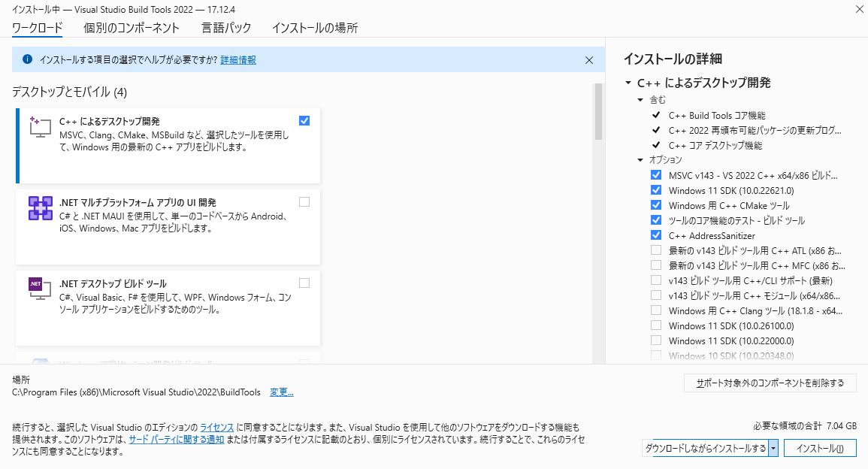Switch to the 個別のコンポーネント tab
Image resolution: width=868 pixels, height=469 pixels.
pos(131,27)
